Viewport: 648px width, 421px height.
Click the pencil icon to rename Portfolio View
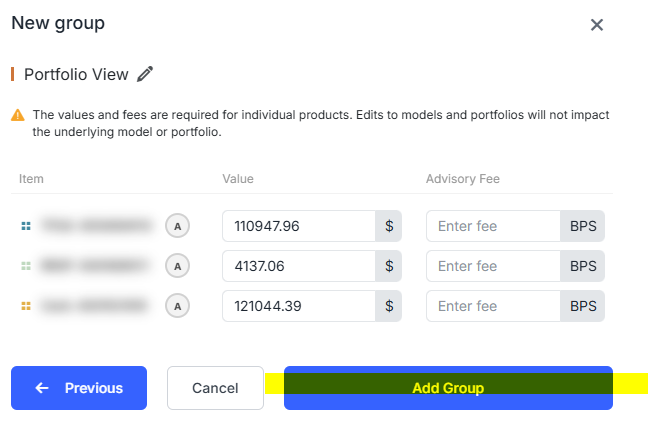(145, 74)
